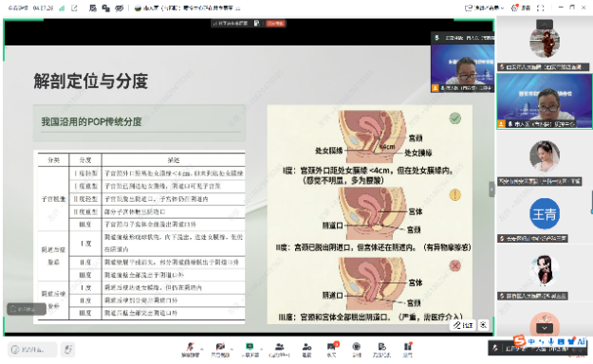Open the settings icon beside the annotate button
The height and width of the screenshot is (364, 593).
click(x=483, y=325)
